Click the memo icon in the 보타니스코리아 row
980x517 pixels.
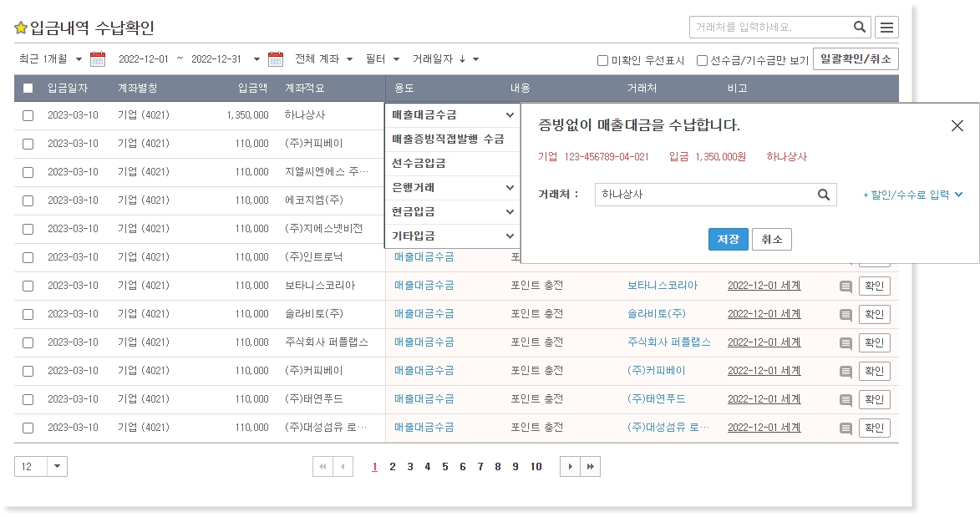click(x=845, y=286)
